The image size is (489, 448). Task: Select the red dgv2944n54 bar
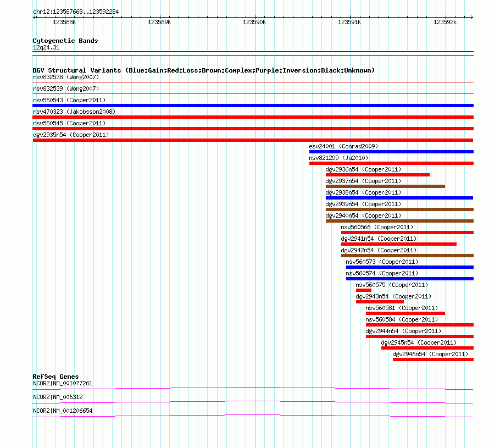420,336
